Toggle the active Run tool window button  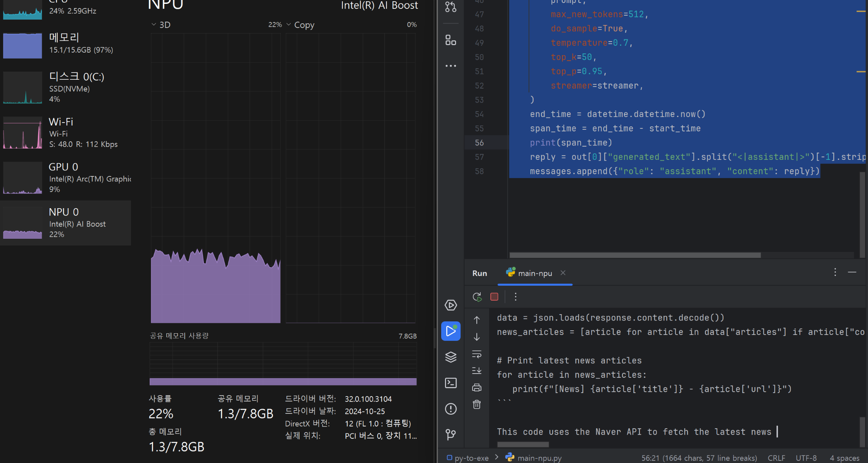pyautogui.click(x=451, y=331)
